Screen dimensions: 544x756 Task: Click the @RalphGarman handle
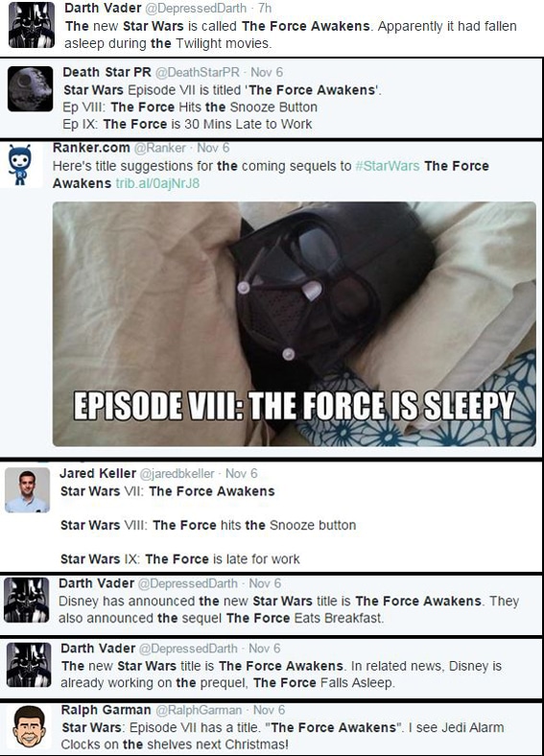[x=199, y=710]
